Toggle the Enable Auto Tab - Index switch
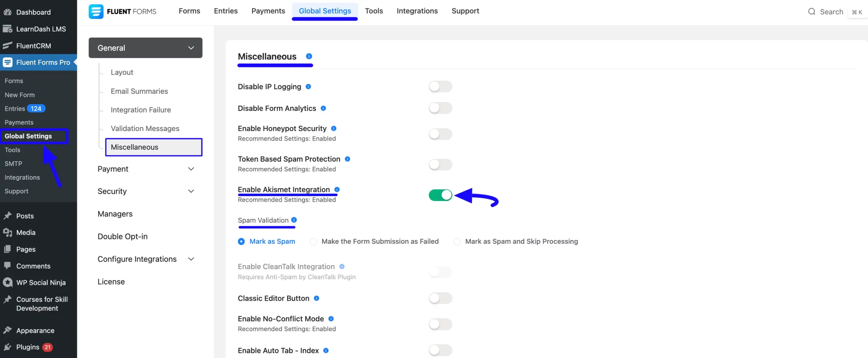The height and width of the screenshot is (358, 868). coord(440,351)
